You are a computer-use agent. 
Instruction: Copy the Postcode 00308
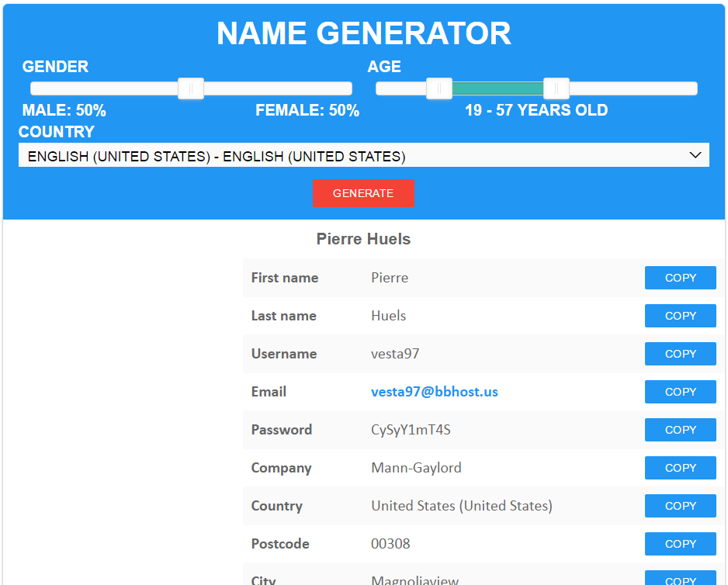click(x=680, y=544)
